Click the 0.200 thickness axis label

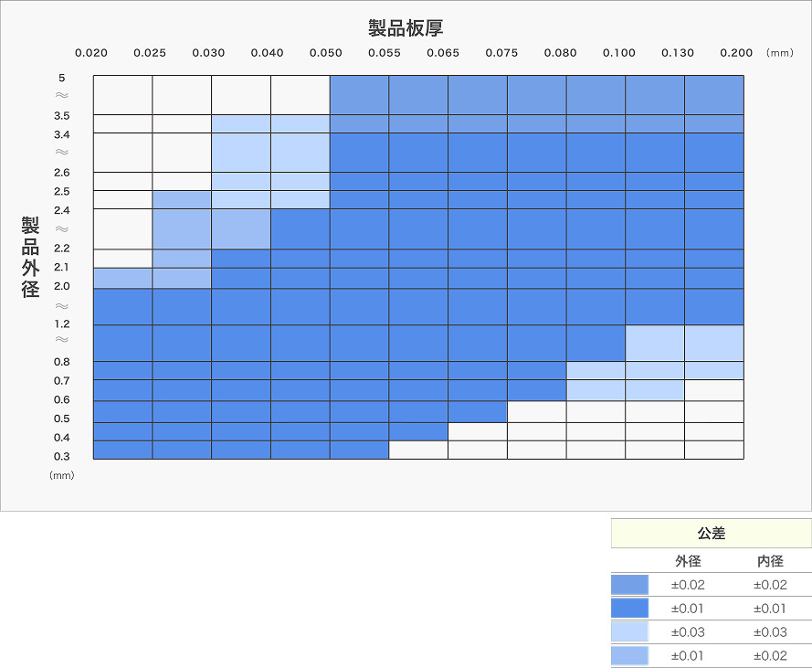pyautogui.click(x=736, y=53)
